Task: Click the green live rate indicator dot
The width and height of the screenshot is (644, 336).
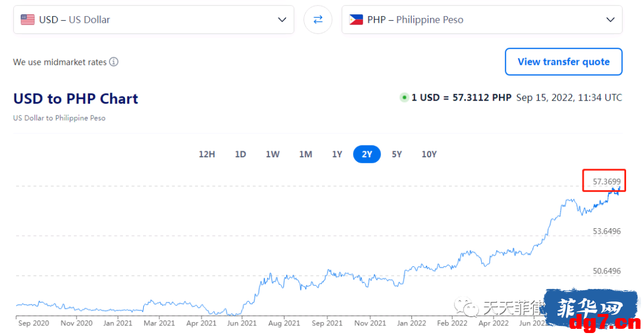Action: point(404,98)
